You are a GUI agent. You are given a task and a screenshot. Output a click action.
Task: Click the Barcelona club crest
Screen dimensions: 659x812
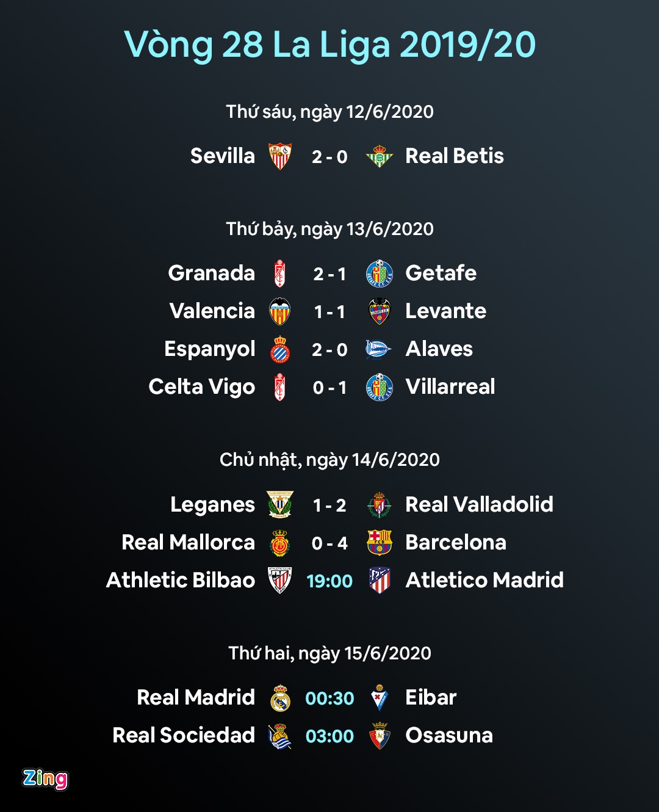(x=379, y=543)
